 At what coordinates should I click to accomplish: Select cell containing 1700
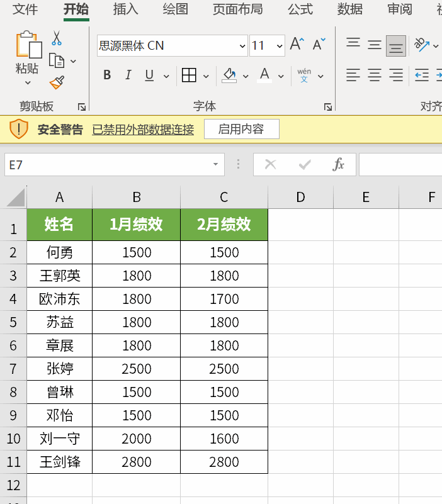224,299
